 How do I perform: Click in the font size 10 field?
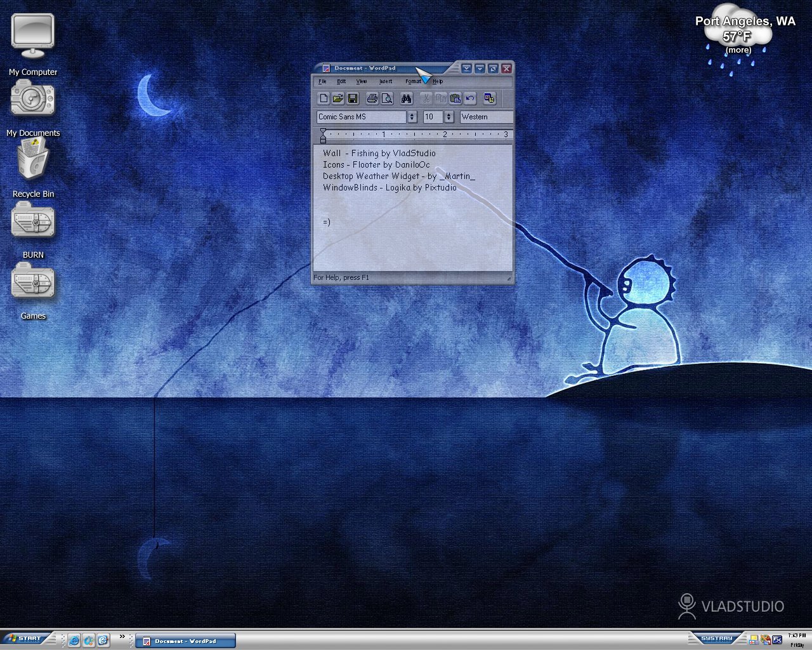point(433,117)
